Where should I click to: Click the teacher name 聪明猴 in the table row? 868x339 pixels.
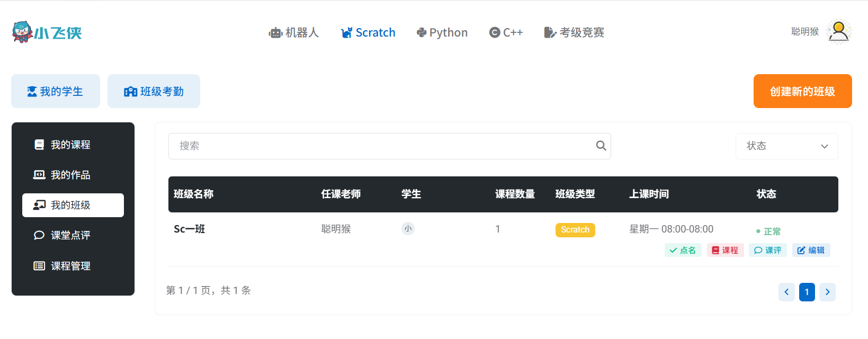(336, 229)
